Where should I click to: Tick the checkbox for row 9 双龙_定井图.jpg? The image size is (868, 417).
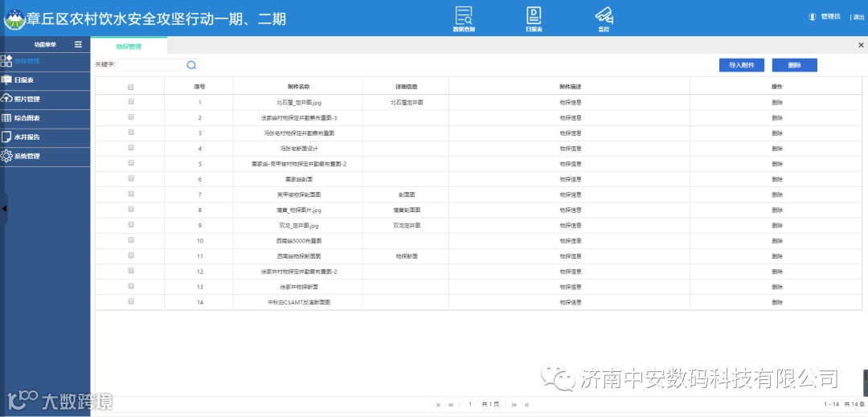click(x=131, y=224)
